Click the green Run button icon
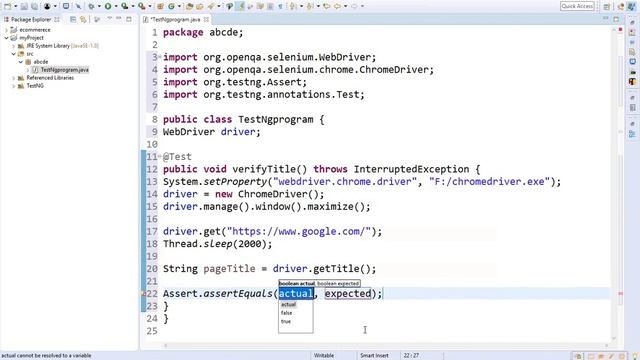 (x=108, y=6)
